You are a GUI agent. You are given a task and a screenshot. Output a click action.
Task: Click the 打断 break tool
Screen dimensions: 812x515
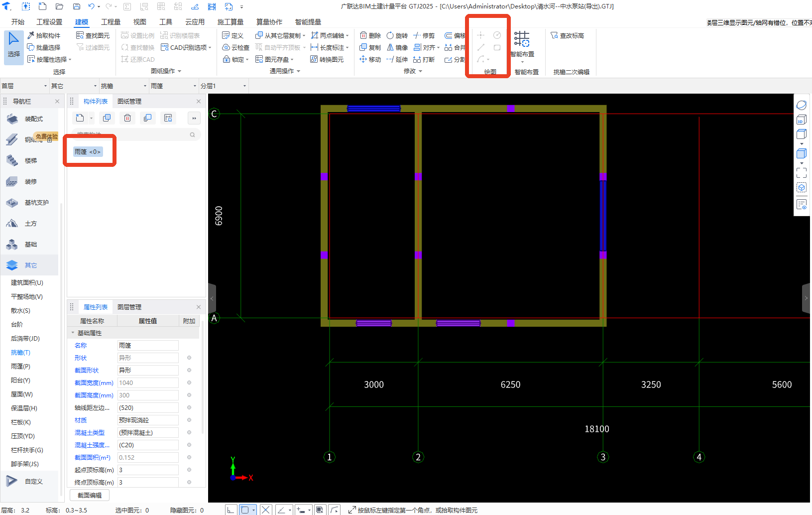point(424,59)
